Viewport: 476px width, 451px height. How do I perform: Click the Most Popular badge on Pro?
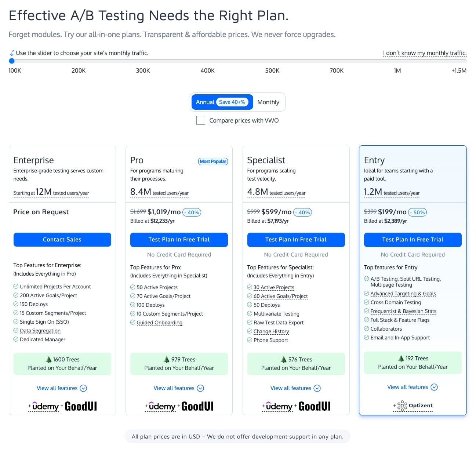coord(213,161)
